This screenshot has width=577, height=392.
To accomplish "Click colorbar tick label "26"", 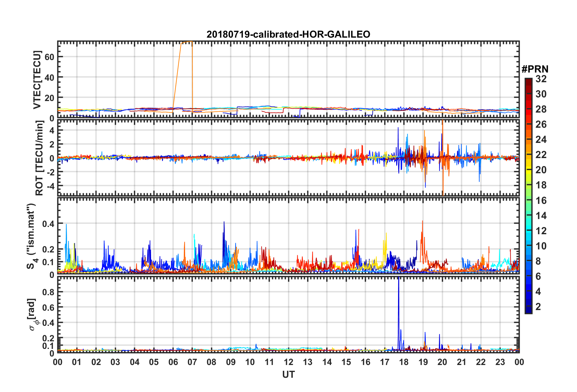I will [x=541, y=124].
